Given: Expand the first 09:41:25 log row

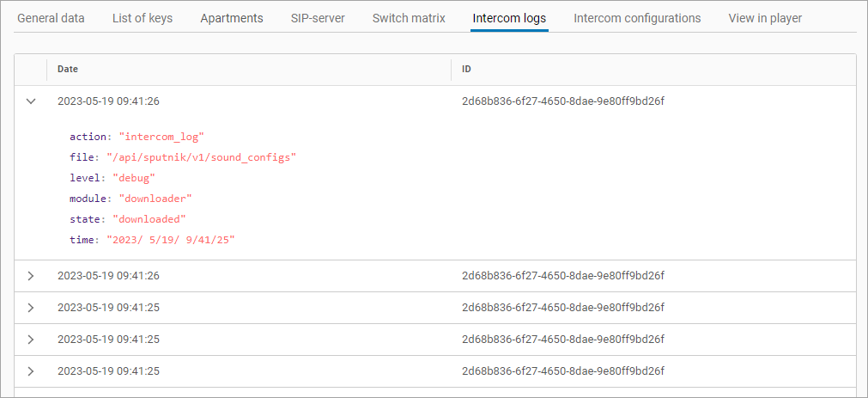Looking at the screenshot, I should tap(31, 308).
